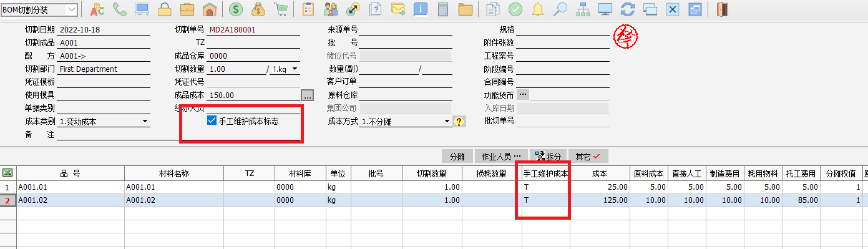
Task: Click the 品号 column header
Action: point(70,173)
